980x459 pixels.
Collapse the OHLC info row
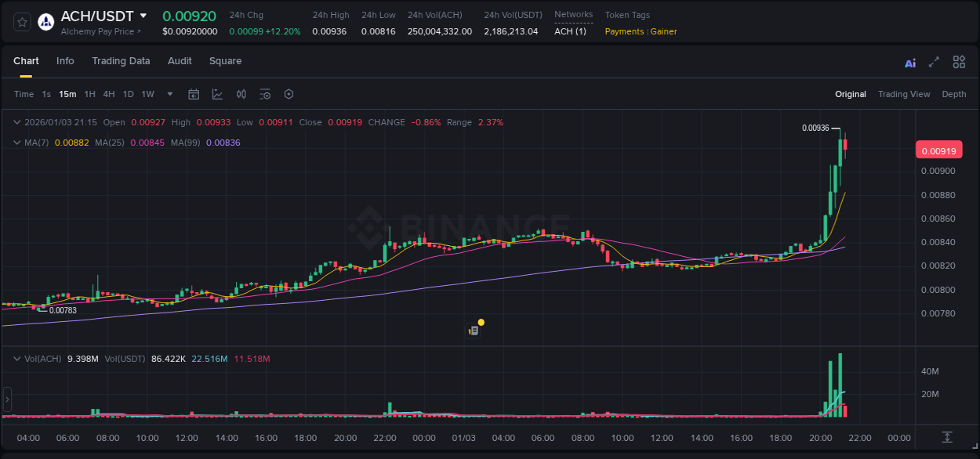coord(16,122)
